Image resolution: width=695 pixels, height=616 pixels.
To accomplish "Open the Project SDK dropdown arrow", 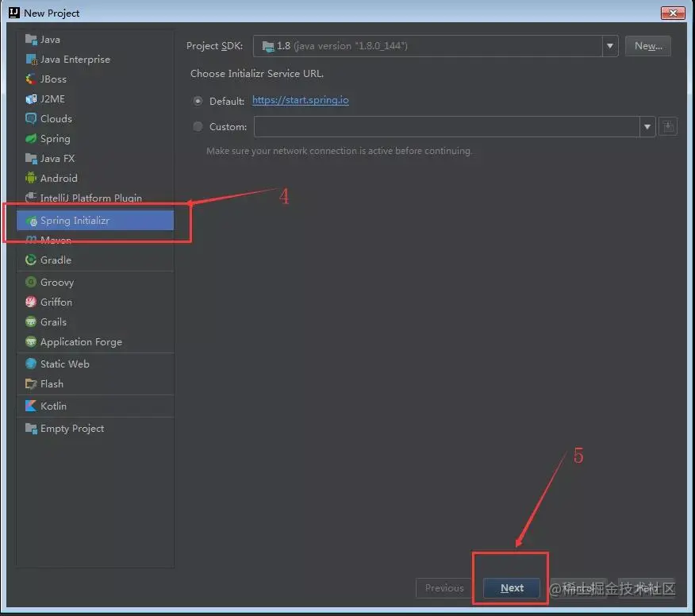I will [x=610, y=46].
